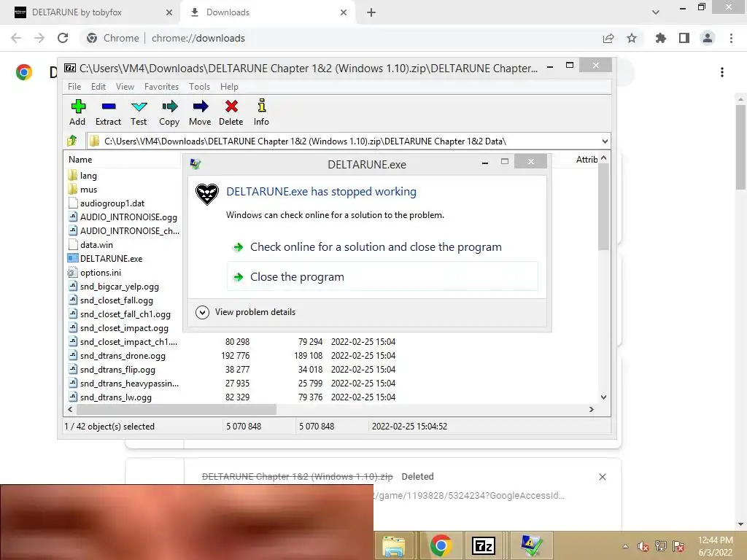The height and width of the screenshot is (560, 747).
Task: Click the muted volume tray icon
Action: (x=643, y=547)
